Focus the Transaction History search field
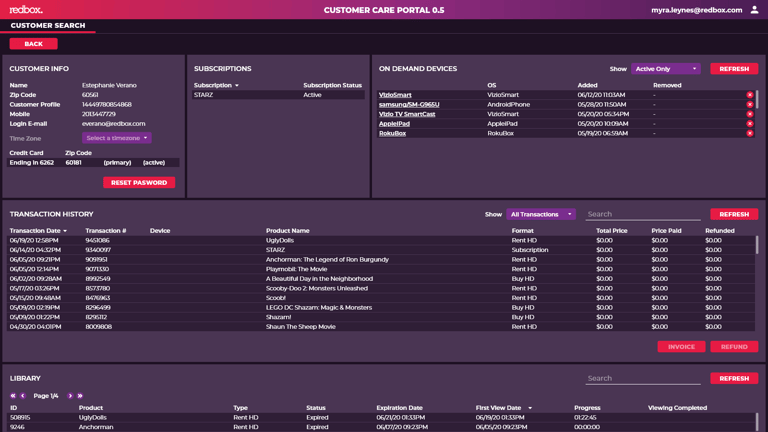The height and width of the screenshot is (432, 768). tap(643, 215)
